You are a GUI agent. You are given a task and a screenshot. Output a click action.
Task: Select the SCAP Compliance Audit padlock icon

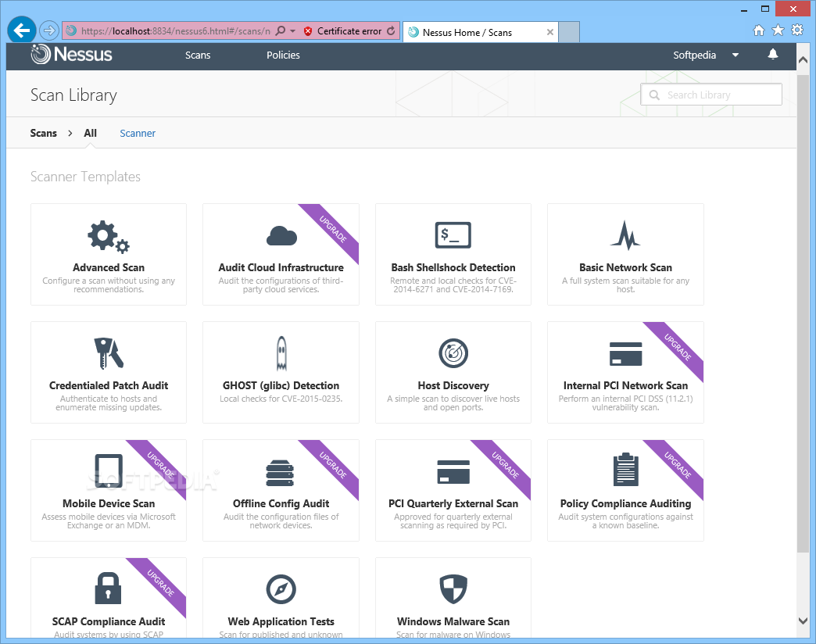108,589
